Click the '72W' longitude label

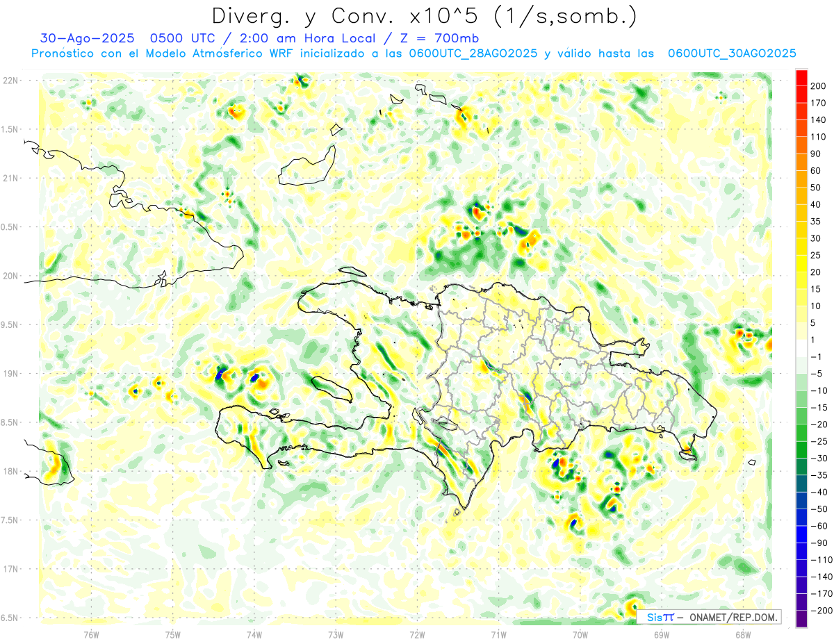[417, 634]
